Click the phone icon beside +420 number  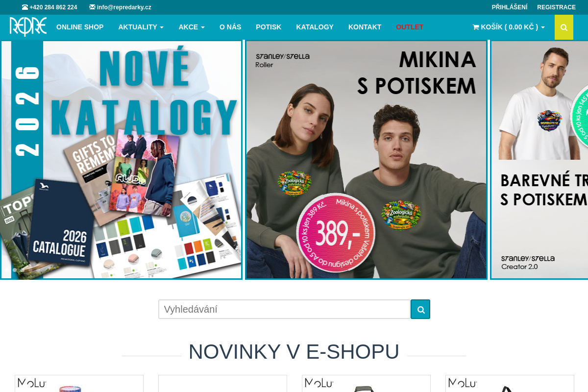[x=25, y=7]
